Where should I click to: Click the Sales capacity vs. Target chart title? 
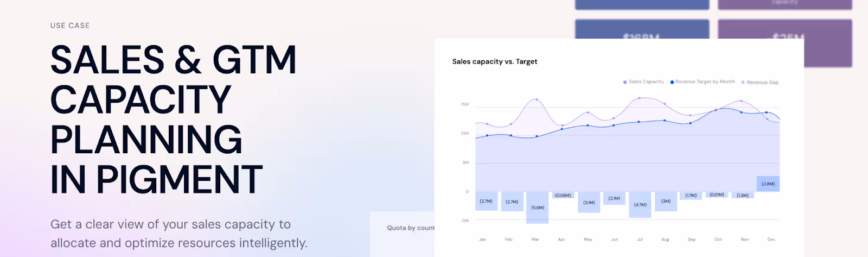point(495,61)
